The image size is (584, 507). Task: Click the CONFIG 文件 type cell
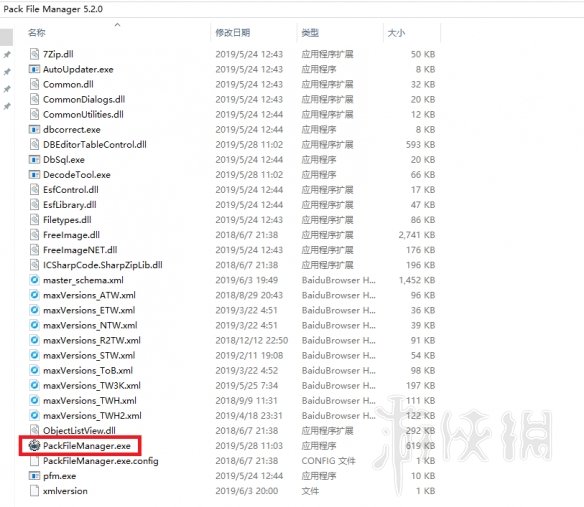pos(328,461)
